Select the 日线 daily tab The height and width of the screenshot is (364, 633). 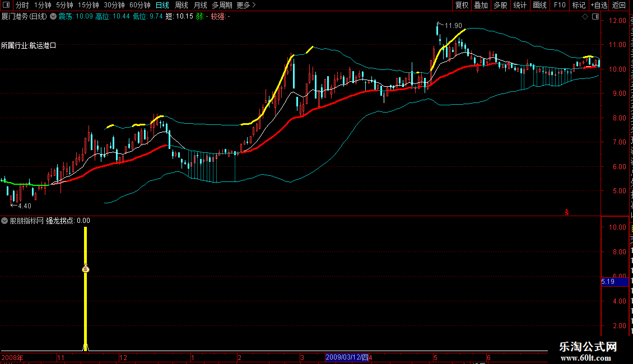(x=162, y=5)
